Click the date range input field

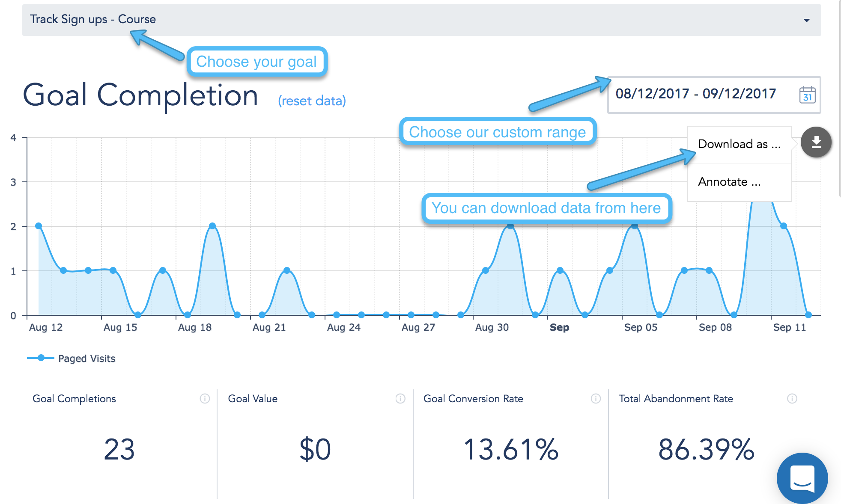pyautogui.click(x=695, y=94)
